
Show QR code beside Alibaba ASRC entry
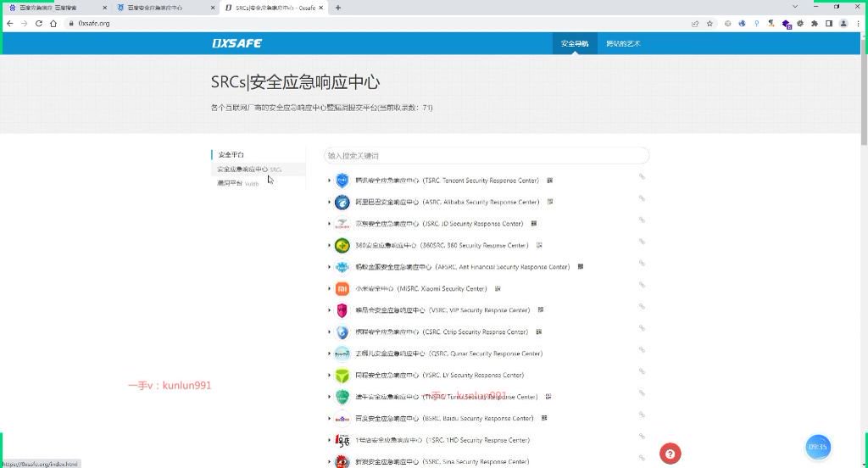549,202
